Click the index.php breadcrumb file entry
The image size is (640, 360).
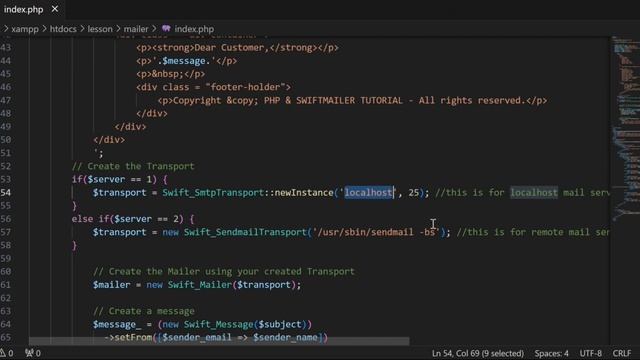(194, 29)
